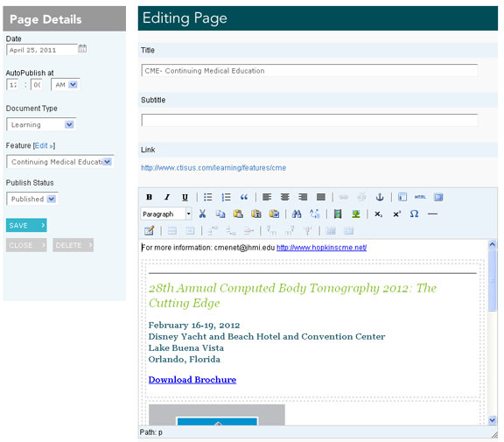Open the Paragraph format dropdown
The width and height of the screenshot is (504, 442).
[166, 214]
